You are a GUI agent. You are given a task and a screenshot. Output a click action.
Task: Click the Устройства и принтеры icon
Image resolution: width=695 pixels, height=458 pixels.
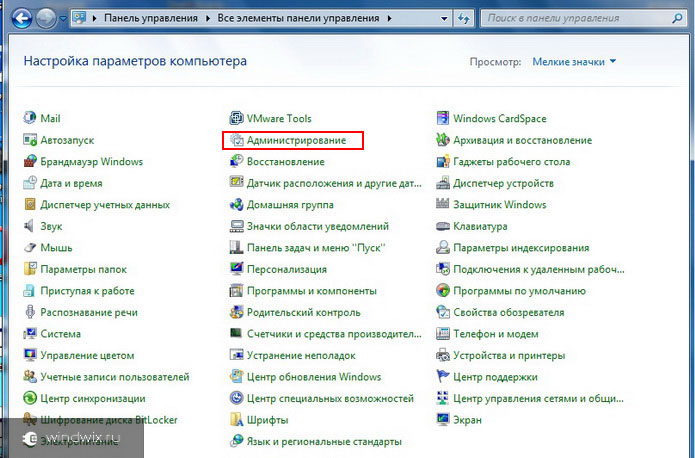[x=443, y=355]
